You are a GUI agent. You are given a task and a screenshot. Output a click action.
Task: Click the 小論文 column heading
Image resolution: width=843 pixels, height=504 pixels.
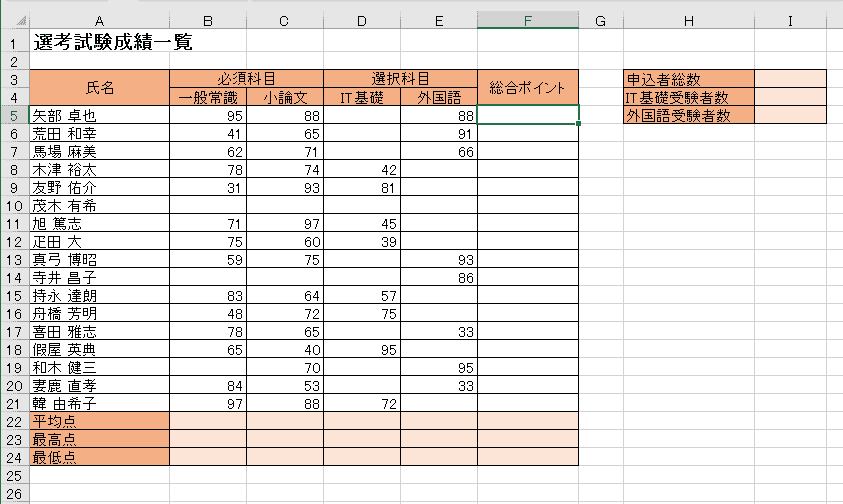tap(285, 97)
